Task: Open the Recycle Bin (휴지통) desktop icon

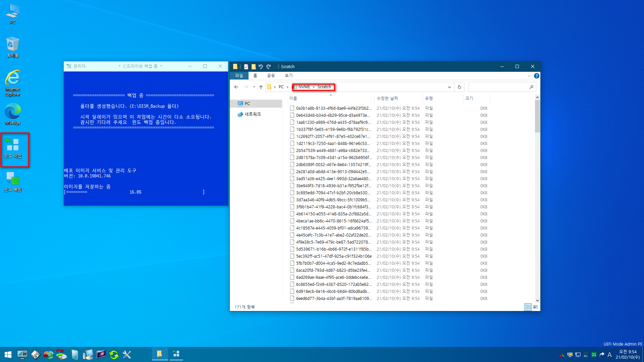Action: 12,47
